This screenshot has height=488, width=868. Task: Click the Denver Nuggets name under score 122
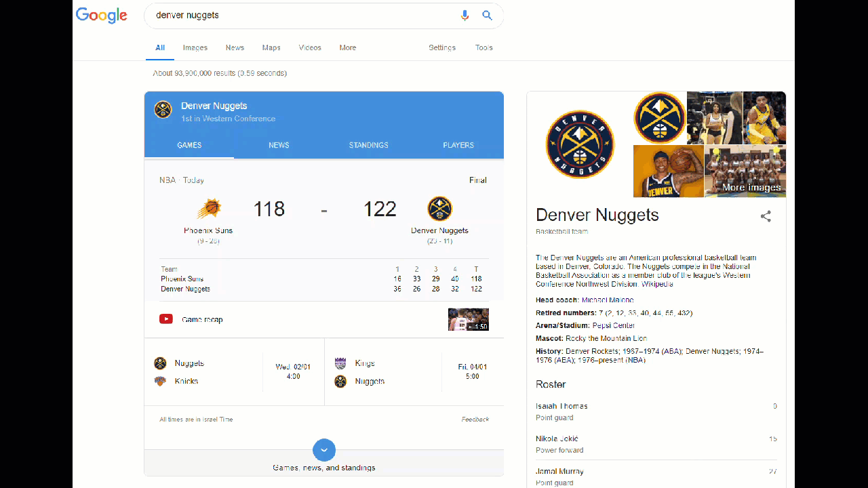439,230
